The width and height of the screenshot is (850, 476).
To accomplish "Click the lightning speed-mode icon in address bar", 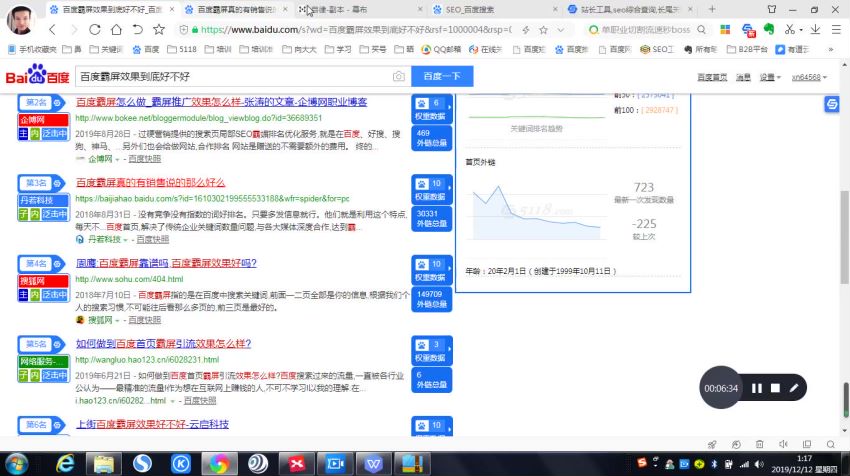I will (x=526, y=30).
